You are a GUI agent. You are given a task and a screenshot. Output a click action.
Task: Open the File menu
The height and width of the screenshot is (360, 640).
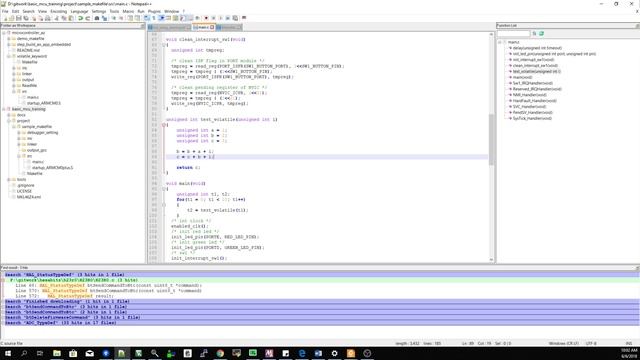(5, 11)
